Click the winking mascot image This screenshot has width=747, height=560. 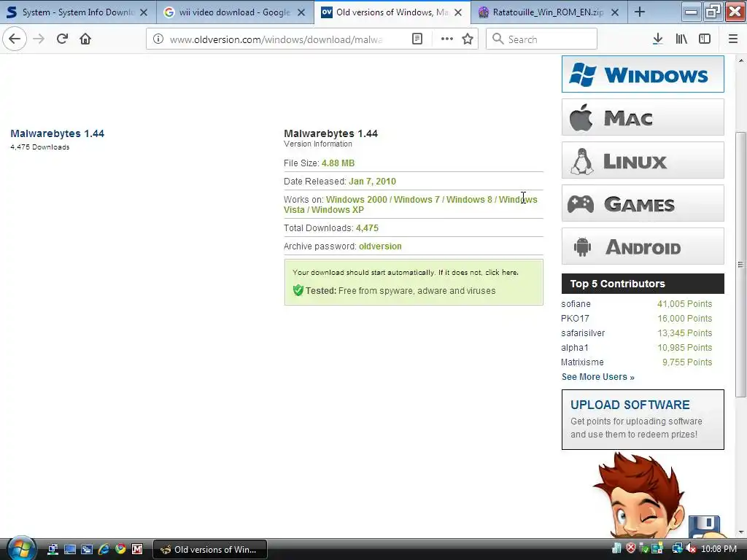point(640,495)
